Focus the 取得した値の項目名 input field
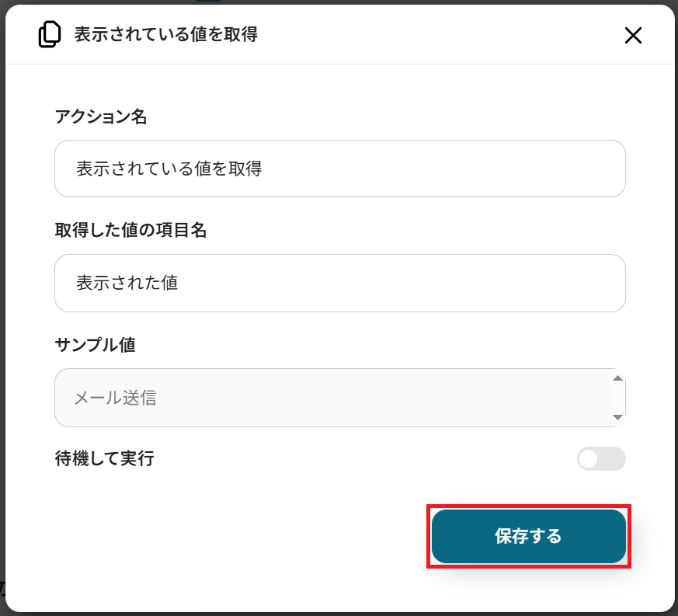Screen dimensions: 678x616 coord(339,283)
